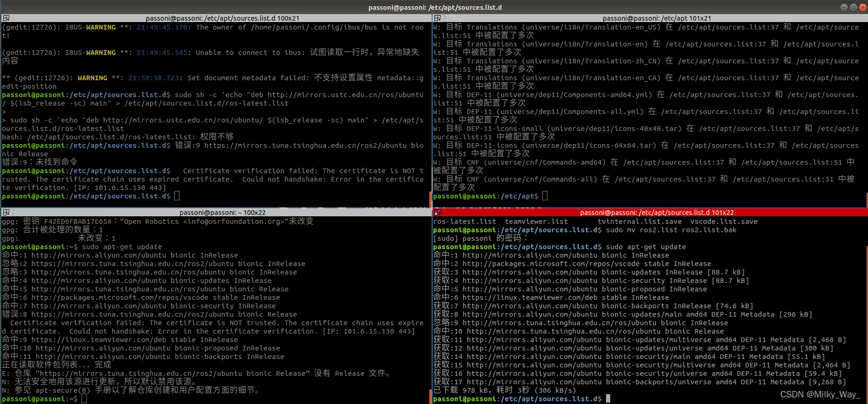Click 'vscode.list.save' file name
This screenshot has width=868, height=404.
[x=724, y=221]
